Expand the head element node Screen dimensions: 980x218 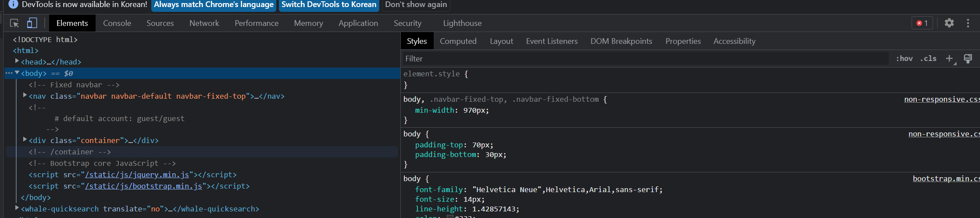[17, 61]
